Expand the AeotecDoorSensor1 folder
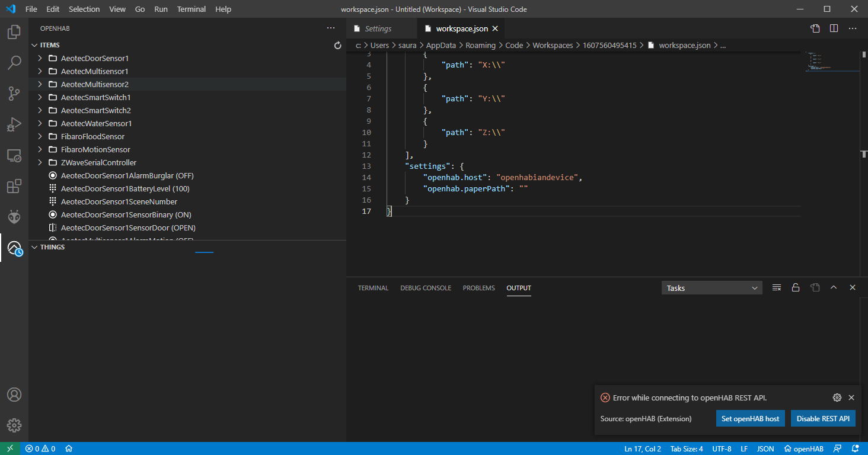868x455 pixels. tap(40, 58)
